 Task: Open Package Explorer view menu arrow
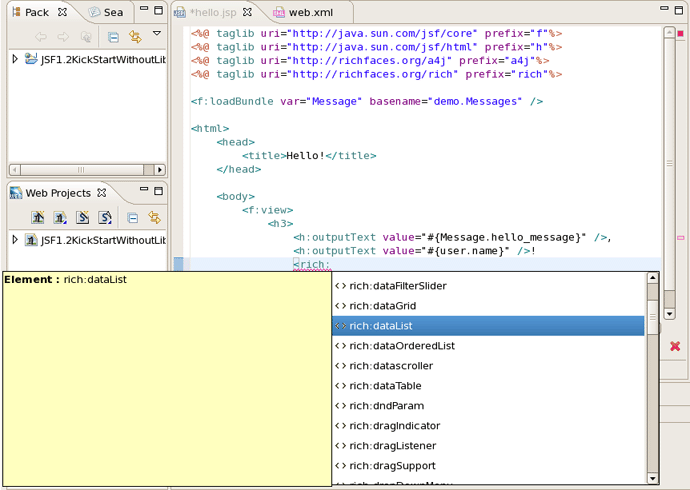(x=157, y=34)
